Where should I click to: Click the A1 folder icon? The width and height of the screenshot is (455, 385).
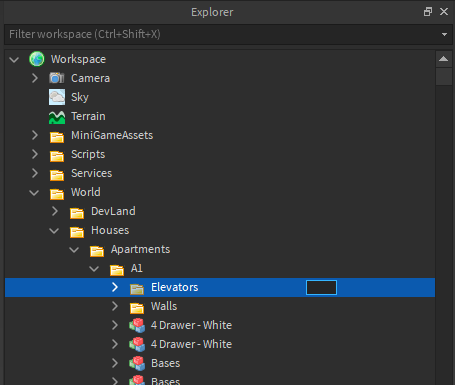click(x=117, y=270)
